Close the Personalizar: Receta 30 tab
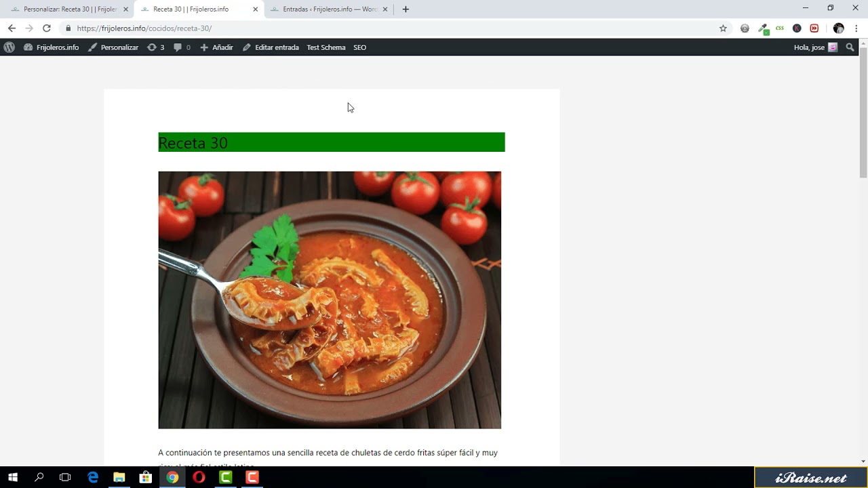The image size is (868, 488). [x=125, y=9]
